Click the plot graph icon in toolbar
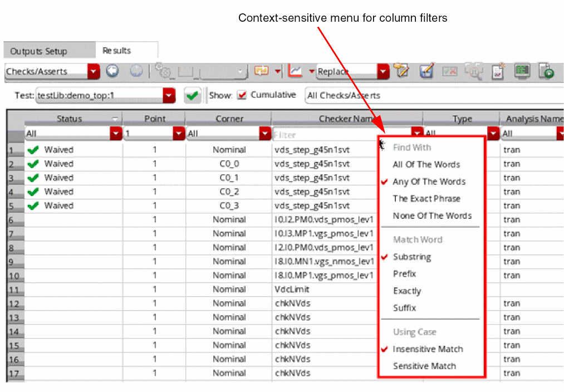 pyautogui.click(x=296, y=71)
